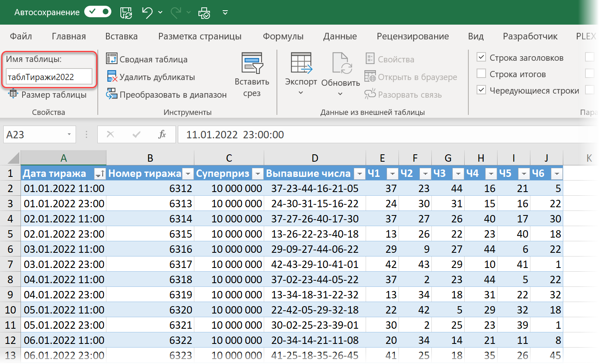Click Размер таблицы button
This screenshot has width=599, height=364.
coord(47,94)
